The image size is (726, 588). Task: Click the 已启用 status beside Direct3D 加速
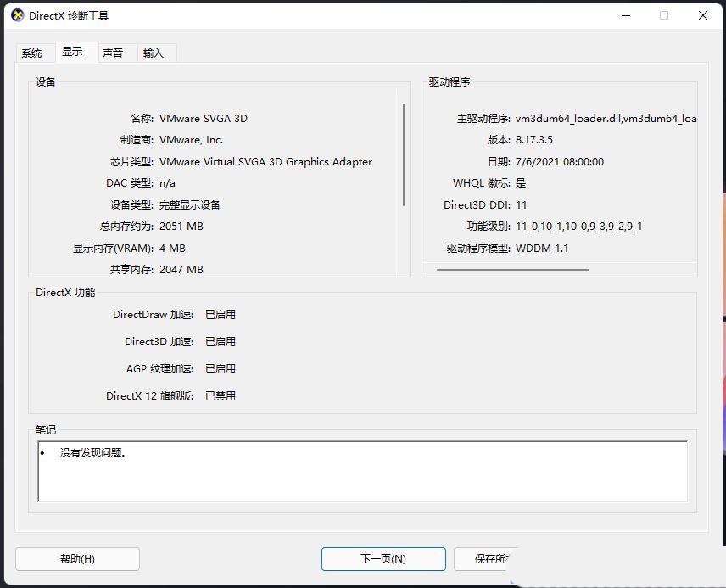(221, 341)
